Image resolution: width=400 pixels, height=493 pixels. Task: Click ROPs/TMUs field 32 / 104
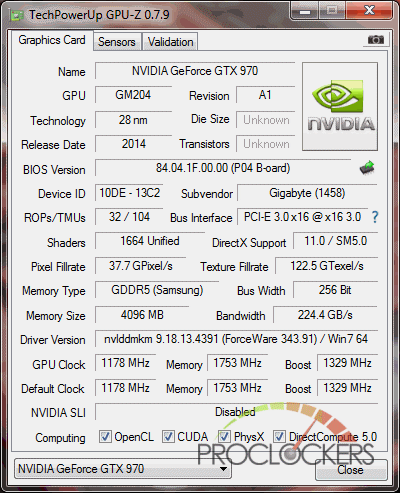click(x=129, y=217)
